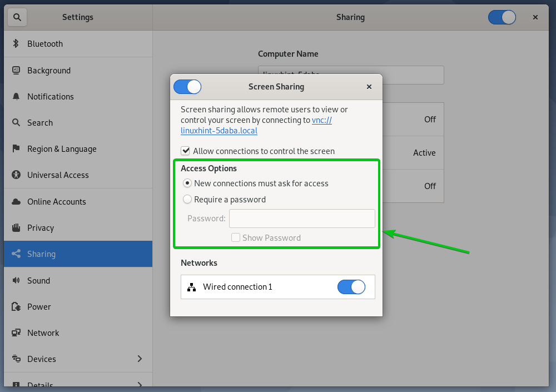The image size is (556, 392).
Task: Select the Require a password option
Action: click(x=187, y=199)
